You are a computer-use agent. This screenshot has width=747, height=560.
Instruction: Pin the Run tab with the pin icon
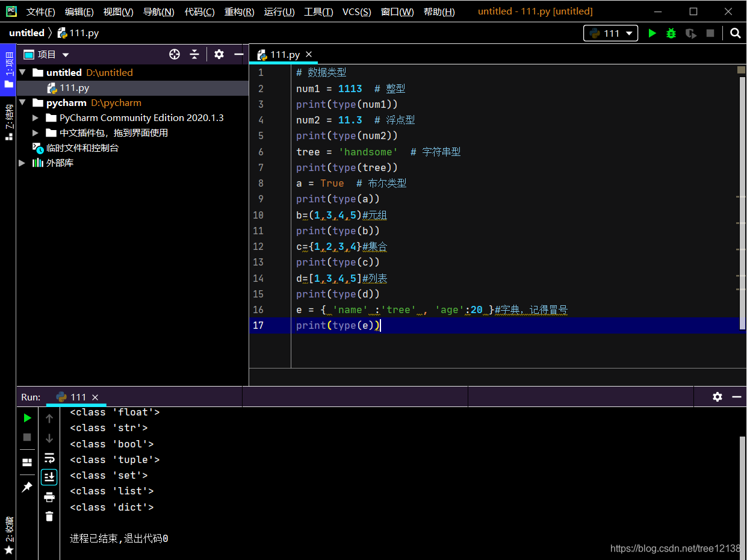tap(27, 487)
